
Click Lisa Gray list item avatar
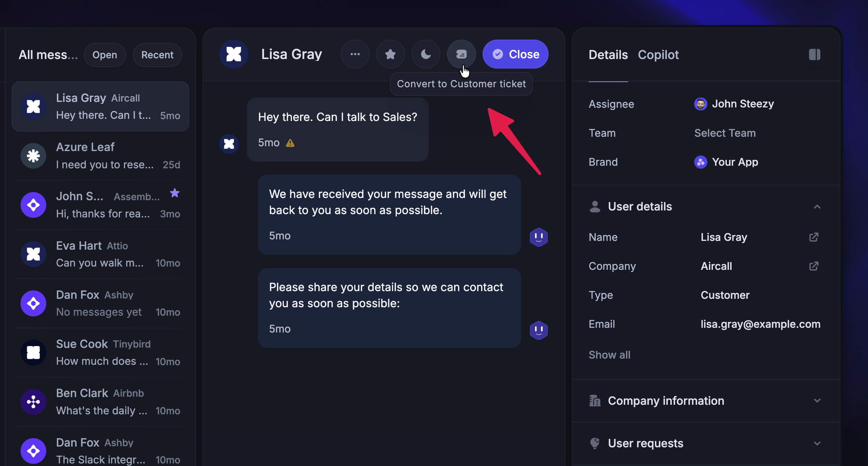33,106
